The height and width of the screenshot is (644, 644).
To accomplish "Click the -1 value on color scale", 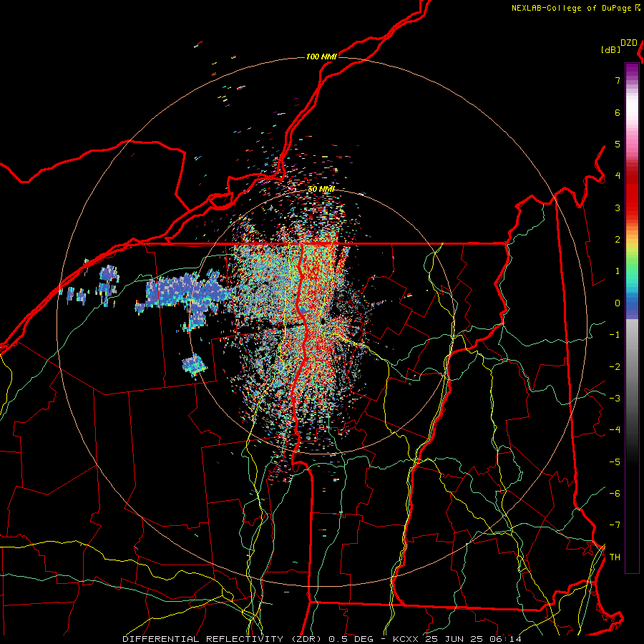I will (615, 335).
